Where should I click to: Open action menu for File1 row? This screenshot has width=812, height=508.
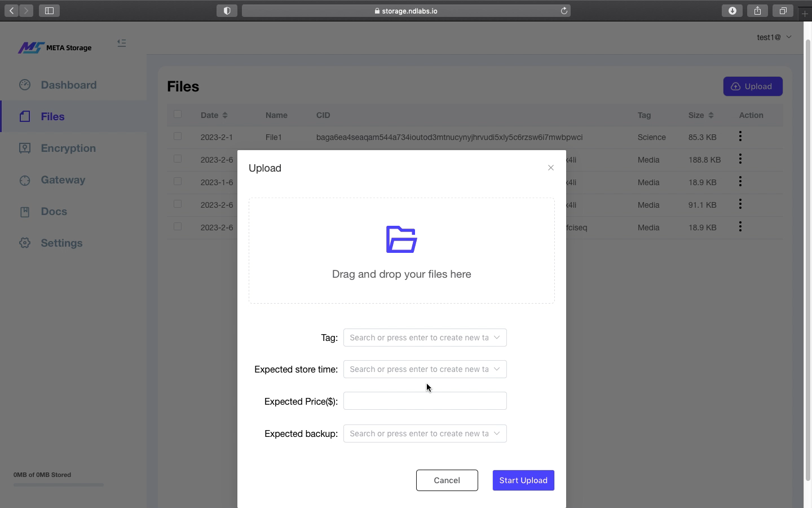(x=740, y=136)
